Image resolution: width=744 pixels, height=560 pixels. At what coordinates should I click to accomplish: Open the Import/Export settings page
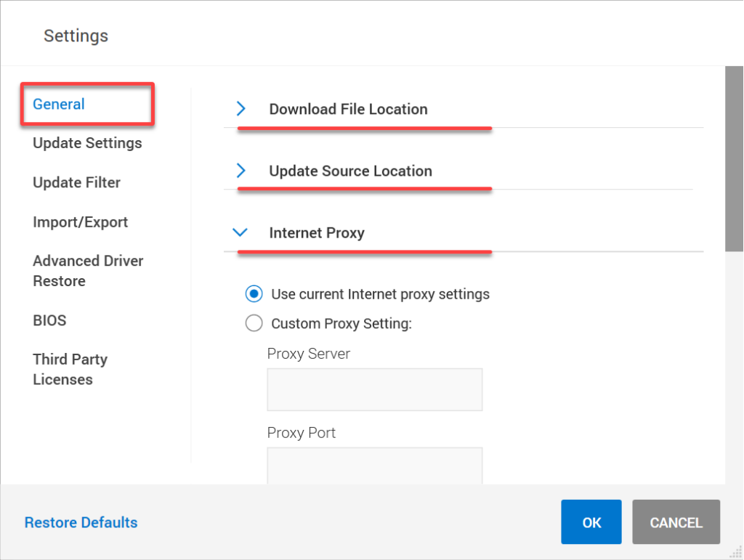80,222
